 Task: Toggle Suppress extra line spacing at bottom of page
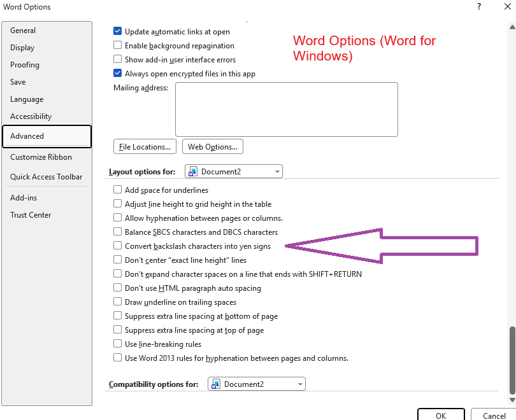(117, 316)
